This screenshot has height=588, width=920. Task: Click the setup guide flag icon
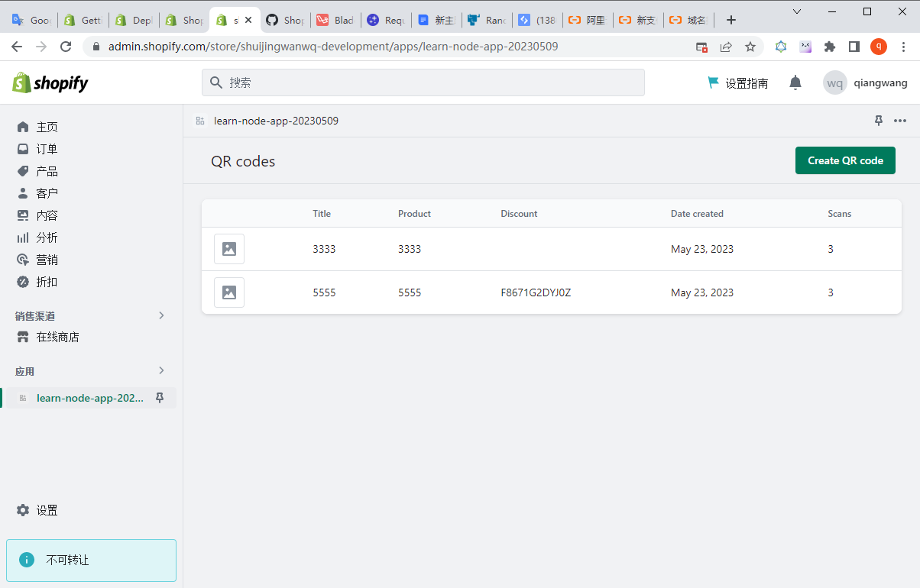713,82
